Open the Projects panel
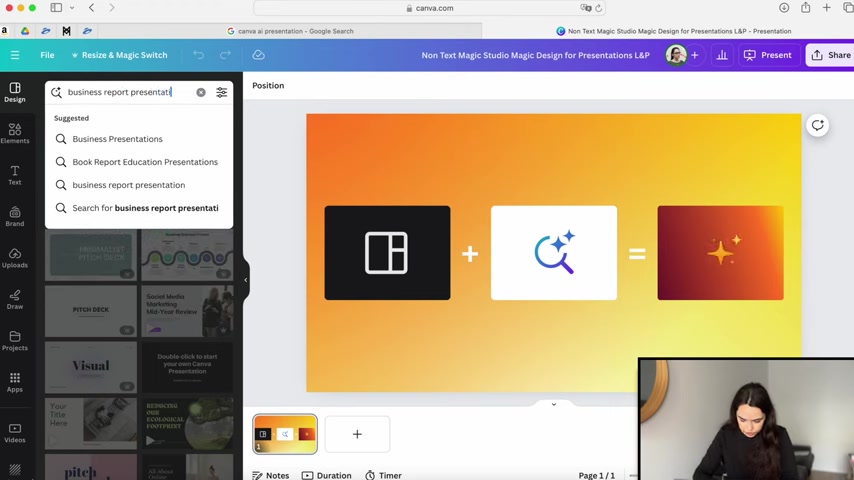 pyautogui.click(x=14, y=341)
